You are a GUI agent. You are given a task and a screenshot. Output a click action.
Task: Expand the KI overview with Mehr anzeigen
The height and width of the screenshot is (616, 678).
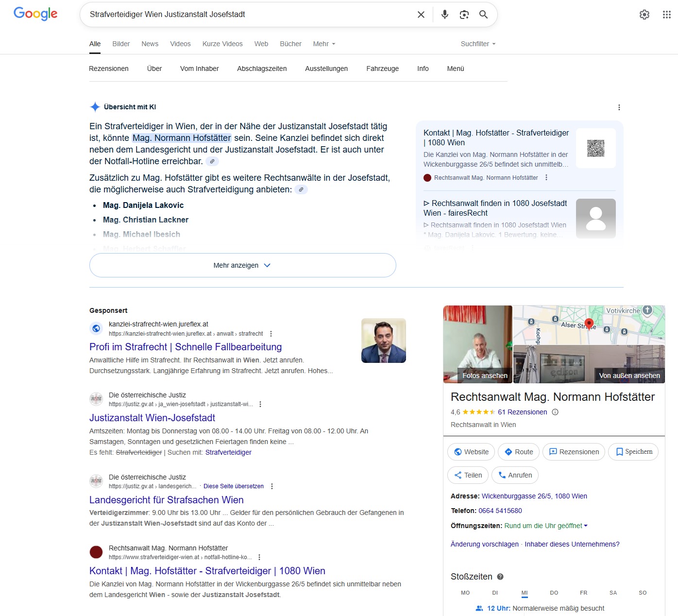[243, 265]
